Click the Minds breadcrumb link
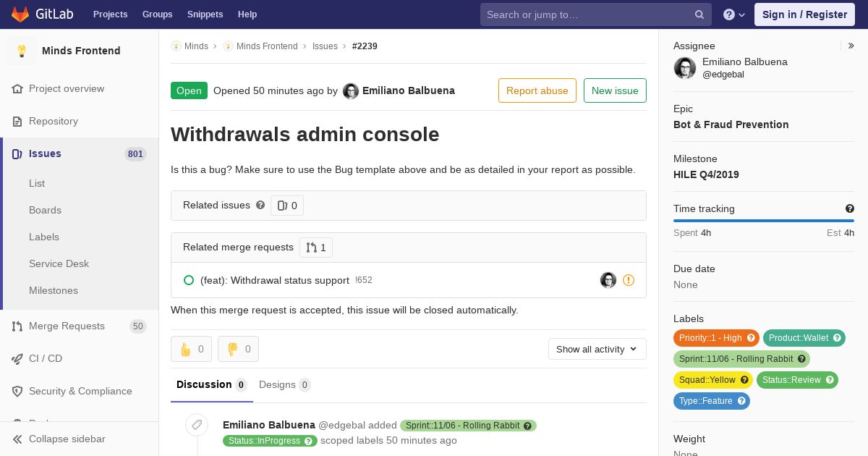Screen dimensions: 868x456 point(196,46)
